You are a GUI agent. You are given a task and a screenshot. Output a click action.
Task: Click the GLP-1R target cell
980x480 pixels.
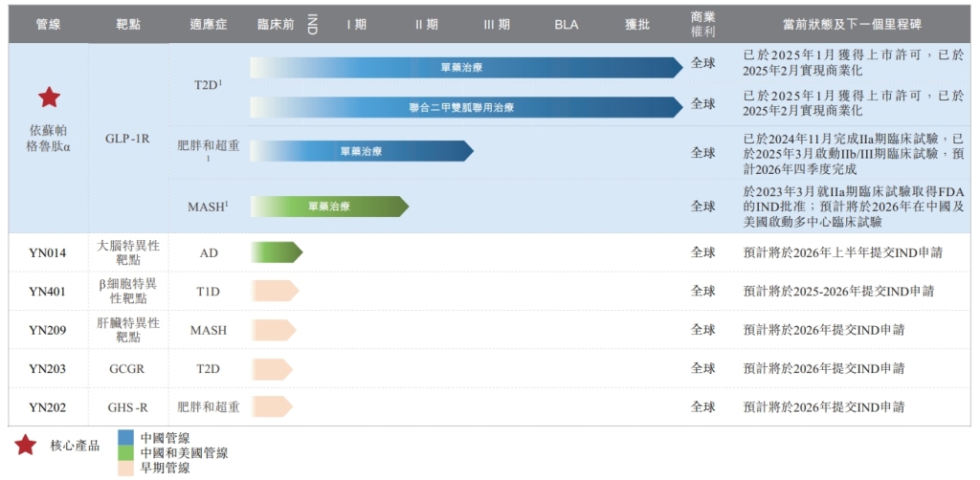pos(127,140)
